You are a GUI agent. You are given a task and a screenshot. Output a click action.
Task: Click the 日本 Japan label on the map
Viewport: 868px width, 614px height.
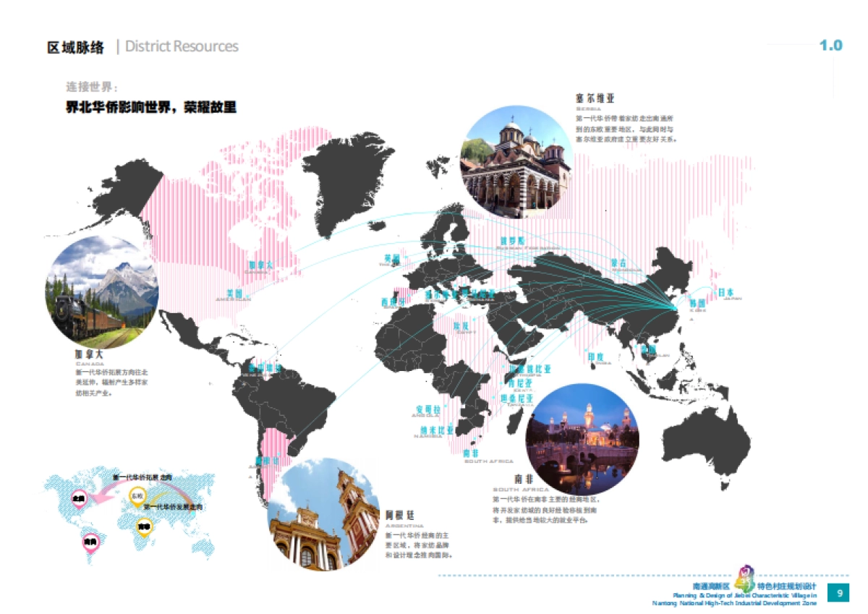point(725,293)
